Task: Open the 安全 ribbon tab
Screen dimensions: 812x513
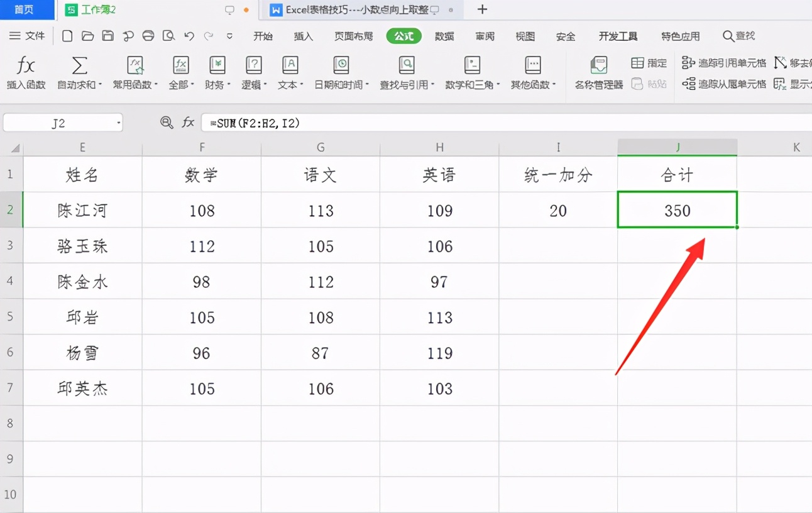Action: pos(566,36)
